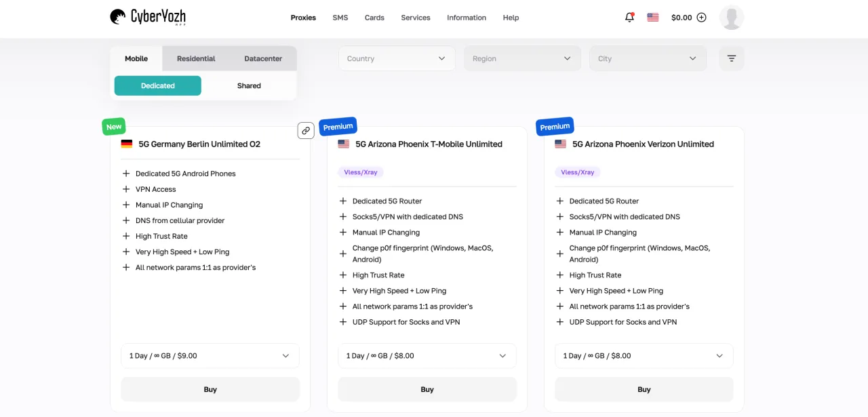Viewport: 868px width, 417px height.
Task: Expand the Region dropdown
Action: [x=522, y=58]
